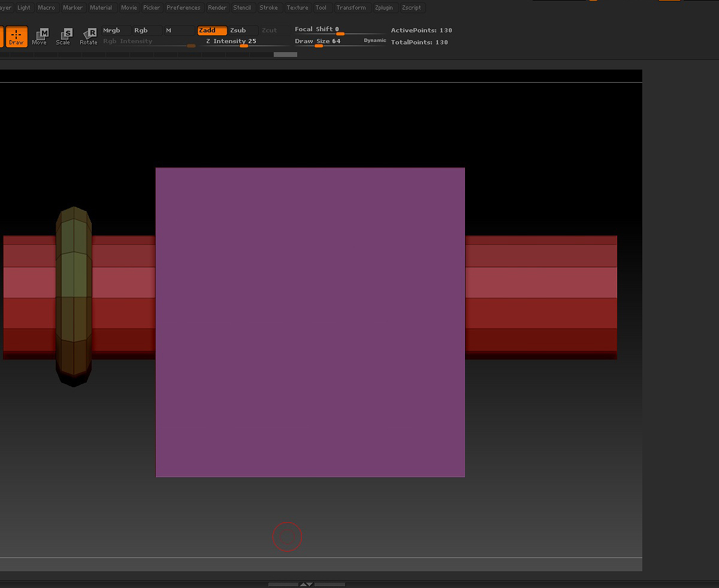Open the Render menu

[x=217, y=8]
